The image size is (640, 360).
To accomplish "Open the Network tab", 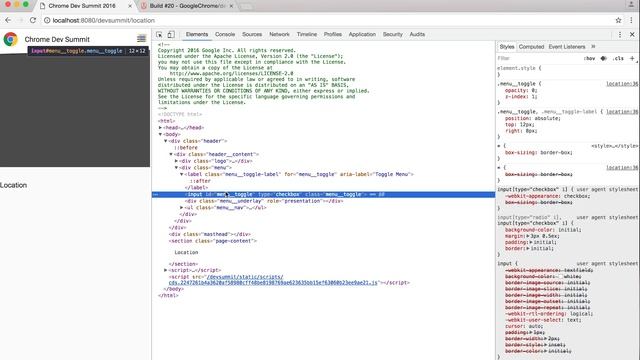I will (x=279, y=35).
